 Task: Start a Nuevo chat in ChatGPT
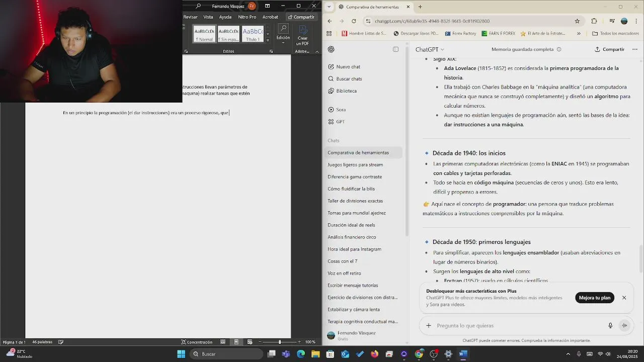click(x=344, y=67)
